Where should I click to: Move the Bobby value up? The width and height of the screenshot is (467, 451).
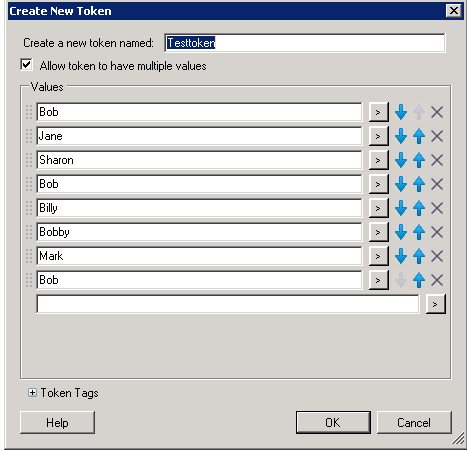pos(419,232)
